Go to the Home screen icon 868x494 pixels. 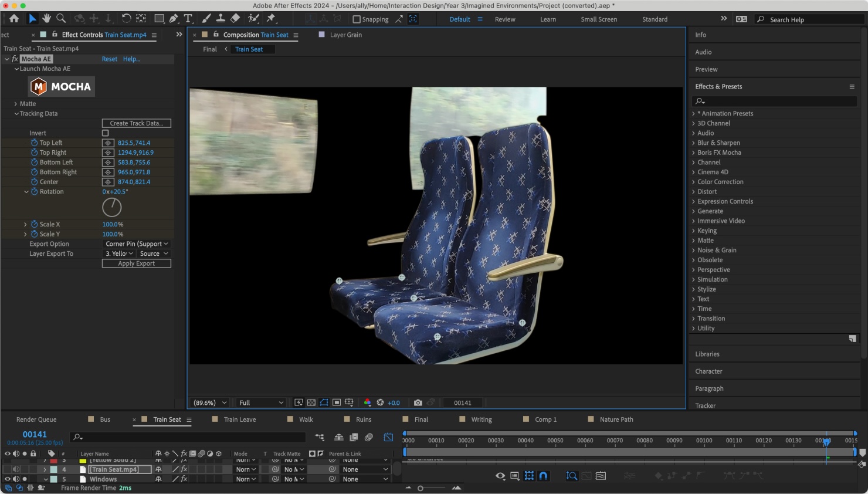click(14, 19)
